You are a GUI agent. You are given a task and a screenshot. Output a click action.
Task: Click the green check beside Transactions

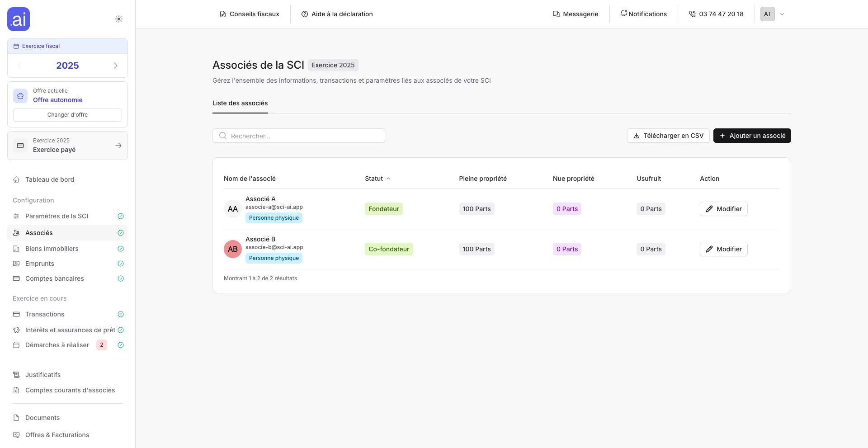(x=121, y=314)
